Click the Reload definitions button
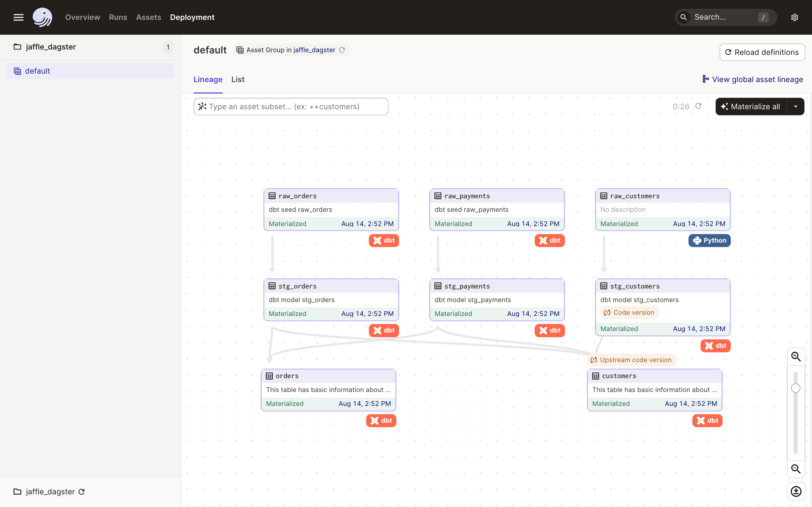Screen dimensions: 812x507 [x=762, y=52]
